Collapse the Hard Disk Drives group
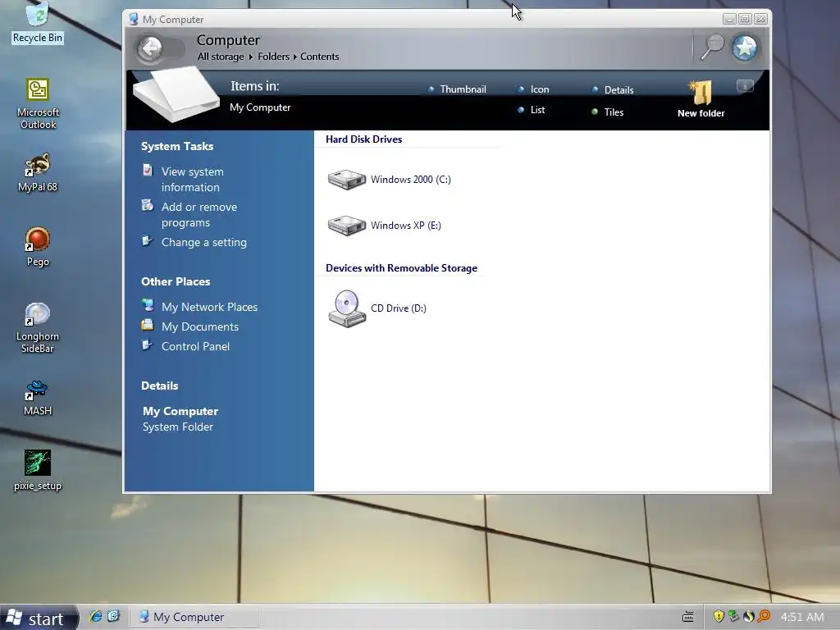This screenshot has height=630, width=840. pos(363,139)
